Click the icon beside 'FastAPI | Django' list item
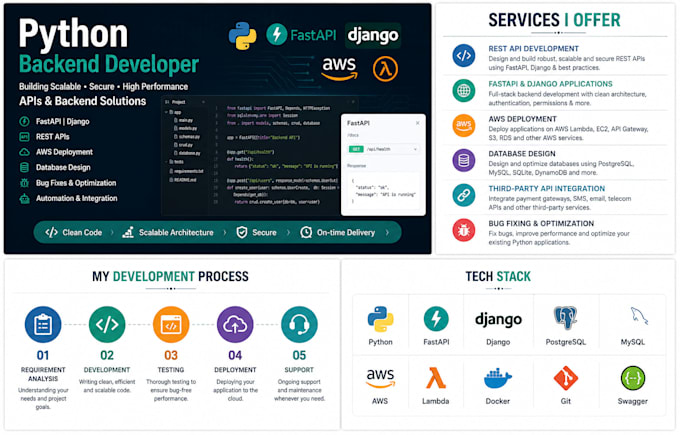 coord(24,121)
